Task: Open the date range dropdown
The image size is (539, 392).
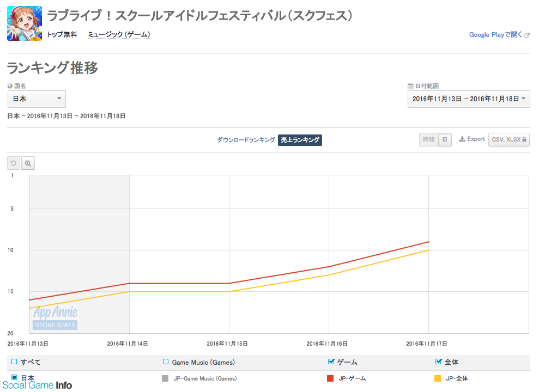Action: 469,99
